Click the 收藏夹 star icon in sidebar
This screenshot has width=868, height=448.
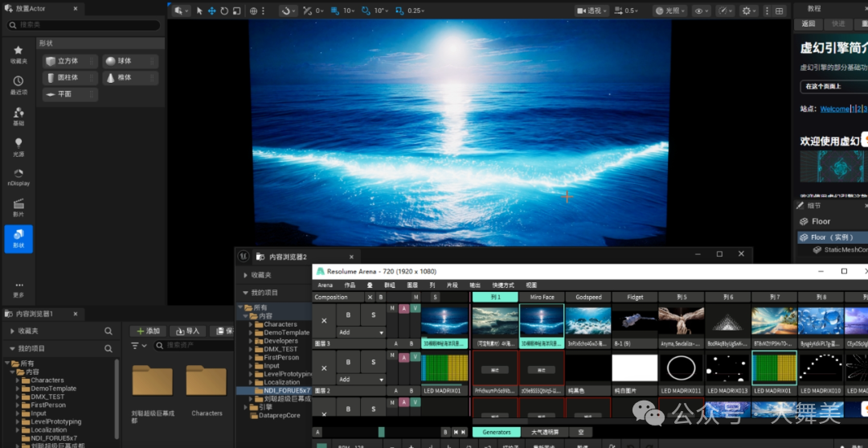click(x=18, y=53)
